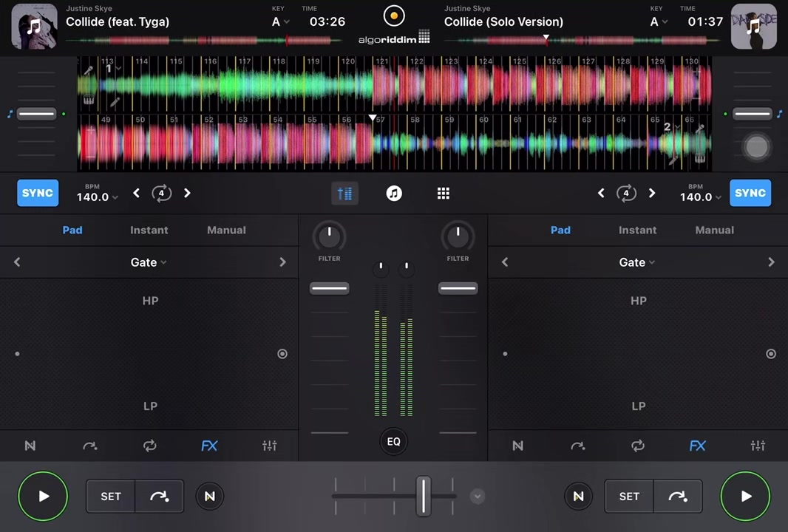Click the crossfader handle
Screen dimensions: 788x532
(x=424, y=497)
